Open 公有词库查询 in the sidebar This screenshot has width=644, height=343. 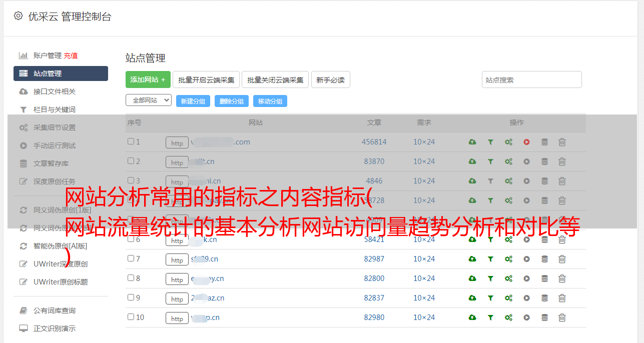coord(55,311)
